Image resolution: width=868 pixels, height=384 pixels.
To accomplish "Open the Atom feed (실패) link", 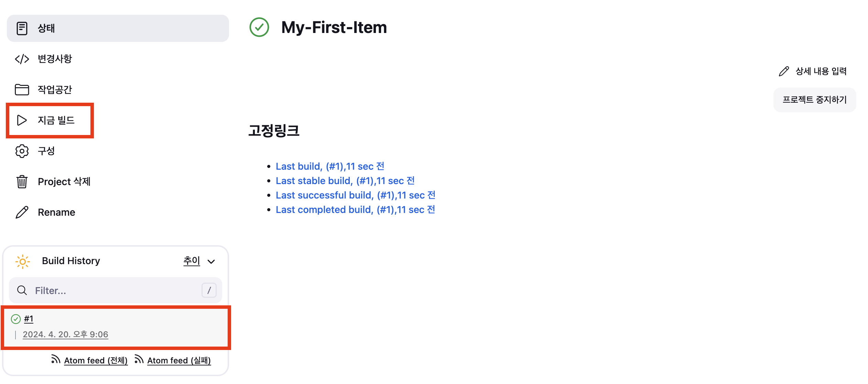I will click(179, 360).
